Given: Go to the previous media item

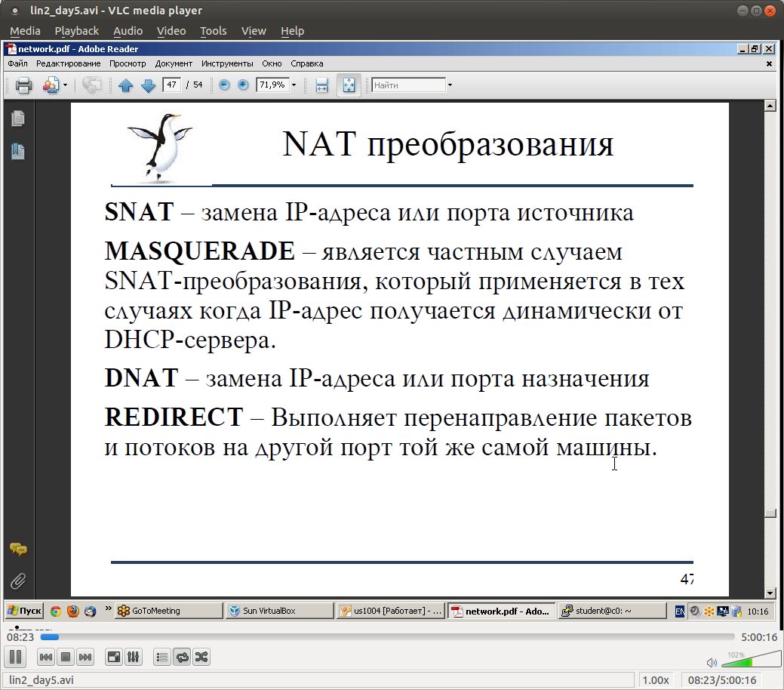Looking at the screenshot, I should 46,657.
